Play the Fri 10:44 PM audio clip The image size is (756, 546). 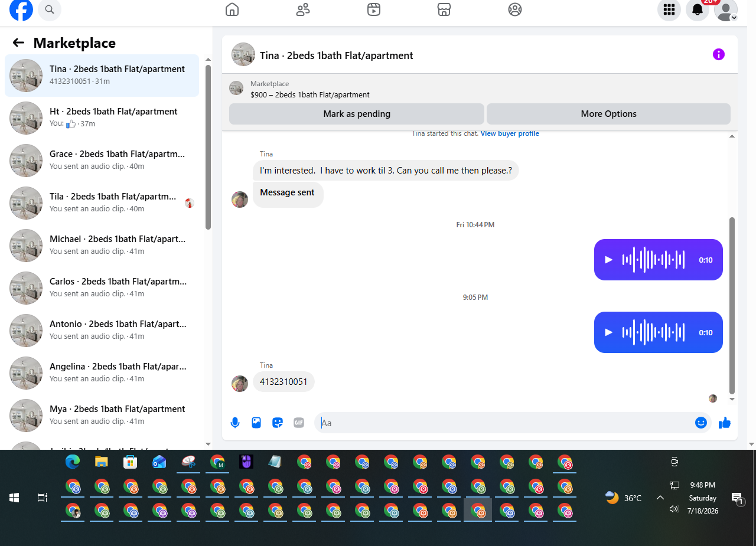coord(609,260)
